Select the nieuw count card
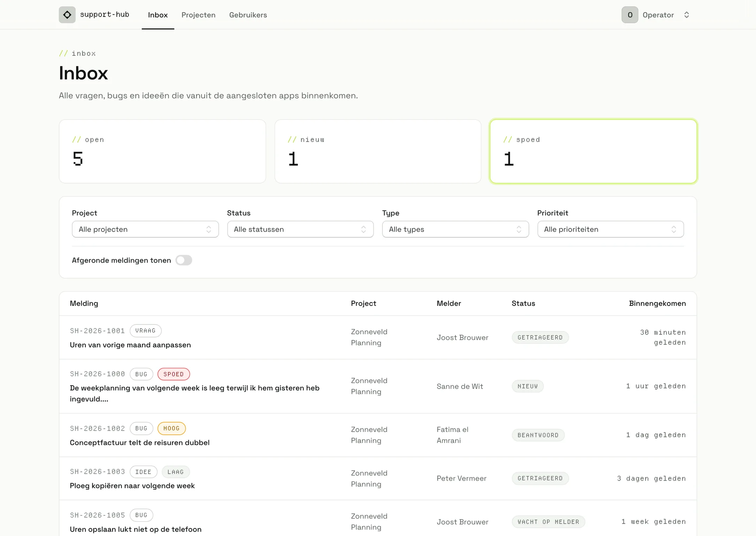Image resolution: width=756 pixels, height=536 pixels. [x=378, y=151]
